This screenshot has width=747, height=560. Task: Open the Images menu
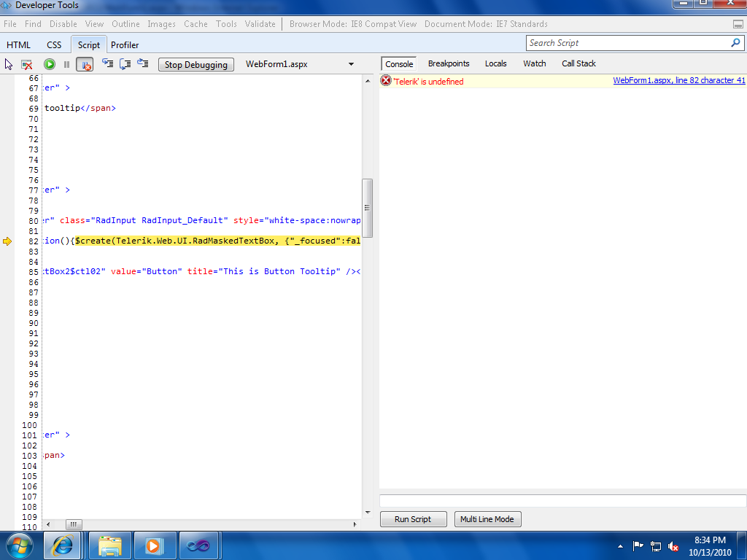pyautogui.click(x=161, y=24)
